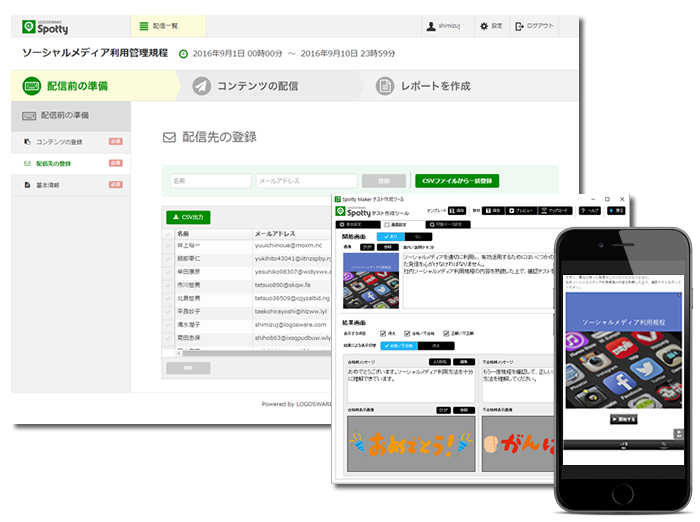Click the gray 登録 register button

pyautogui.click(x=384, y=181)
